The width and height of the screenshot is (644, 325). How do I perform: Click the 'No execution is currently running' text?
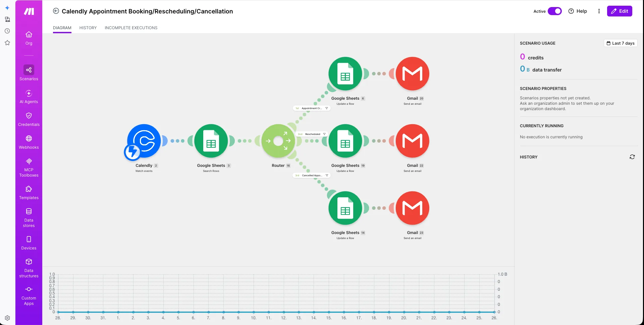click(551, 137)
